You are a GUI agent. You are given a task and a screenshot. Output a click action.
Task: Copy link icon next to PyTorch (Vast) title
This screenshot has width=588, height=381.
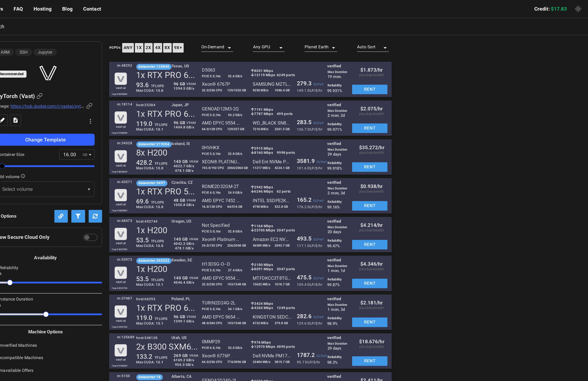(x=40, y=96)
